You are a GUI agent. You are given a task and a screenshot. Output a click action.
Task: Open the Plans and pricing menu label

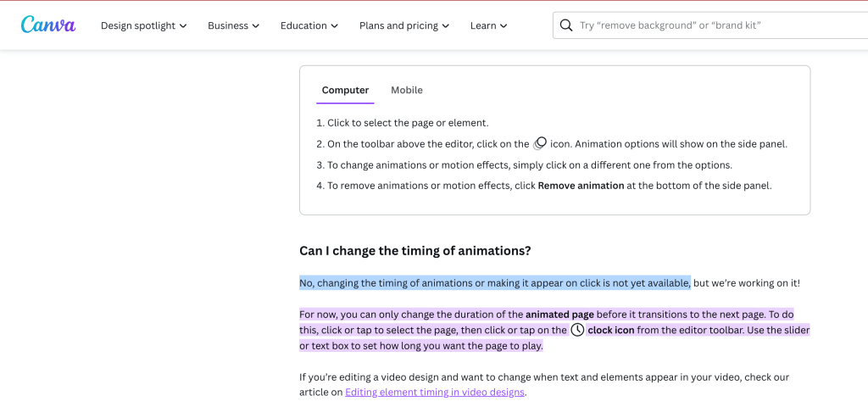398,25
